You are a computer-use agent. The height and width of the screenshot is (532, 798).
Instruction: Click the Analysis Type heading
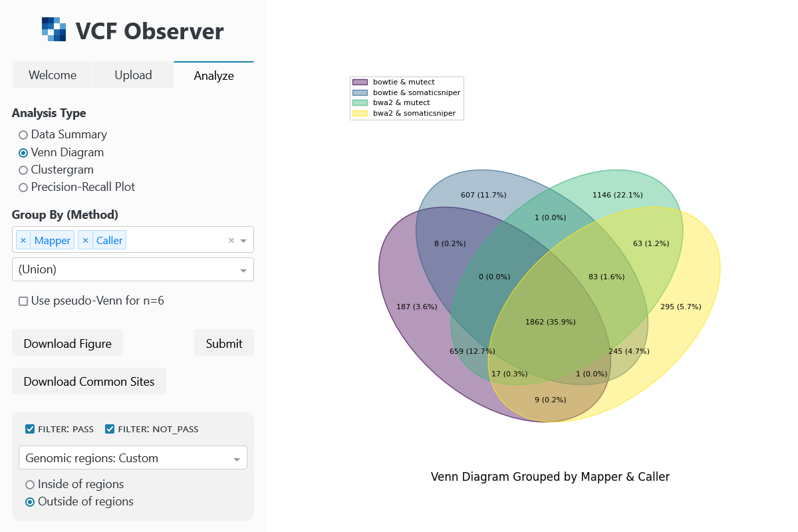click(49, 113)
